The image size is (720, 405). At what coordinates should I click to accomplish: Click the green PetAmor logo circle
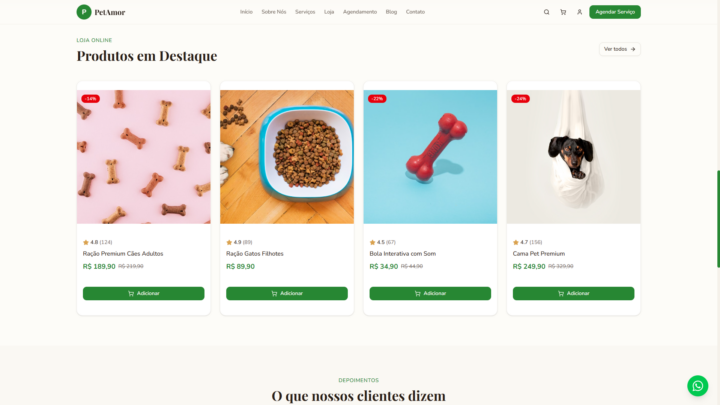pos(84,12)
